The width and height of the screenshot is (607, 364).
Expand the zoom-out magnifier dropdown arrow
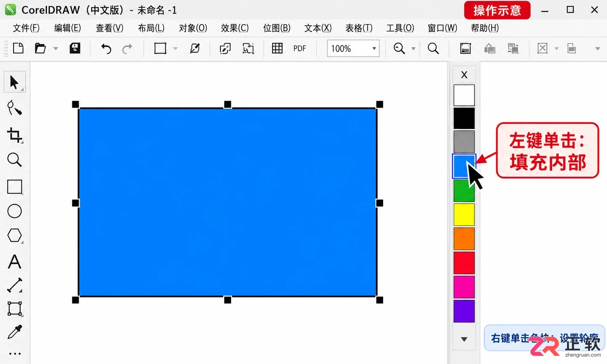pos(414,49)
